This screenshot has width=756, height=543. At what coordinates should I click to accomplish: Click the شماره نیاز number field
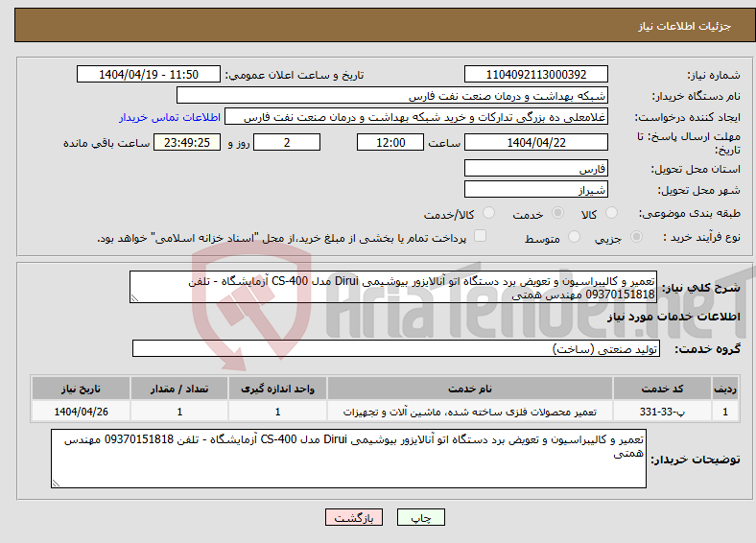pyautogui.click(x=535, y=74)
